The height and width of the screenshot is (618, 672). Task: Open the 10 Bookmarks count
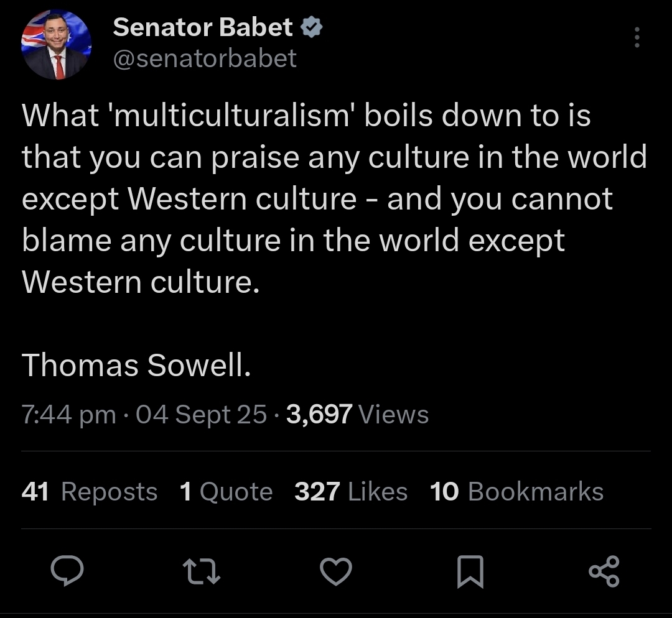click(x=517, y=491)
